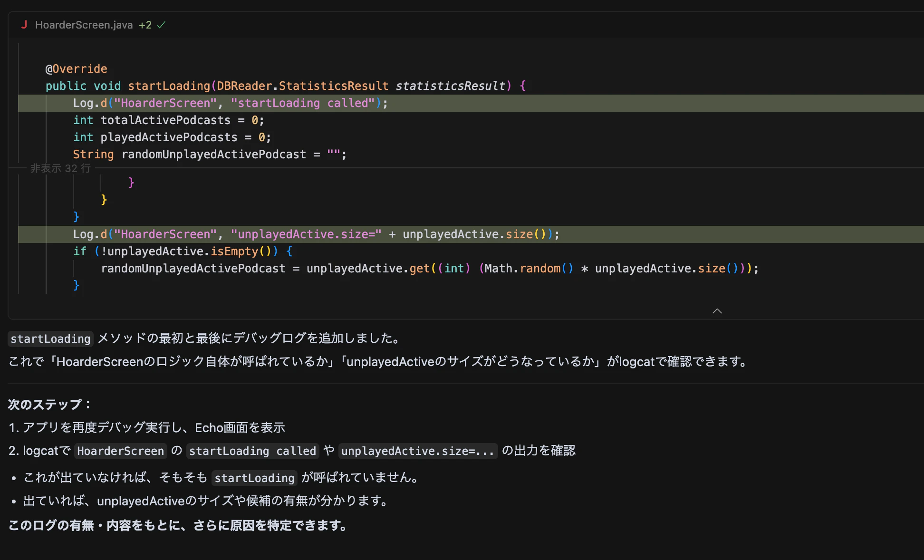The height and width of the screenshot is (560, 924).
Task: Place cursor on int playedActivePodcasts line
Action: point(172,137)
